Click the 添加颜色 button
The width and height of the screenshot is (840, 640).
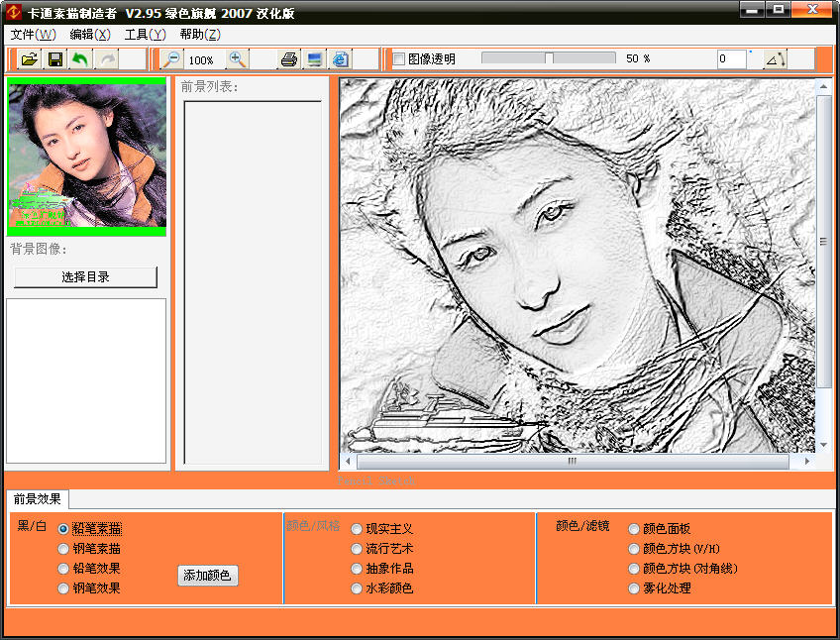tap(208, 576)
